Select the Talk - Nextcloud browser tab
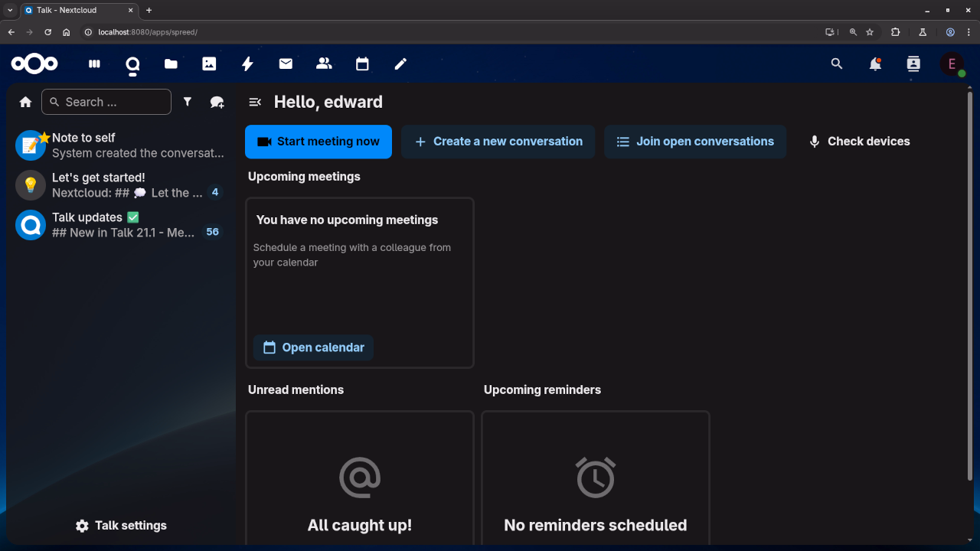 click(x=79, y=11)
